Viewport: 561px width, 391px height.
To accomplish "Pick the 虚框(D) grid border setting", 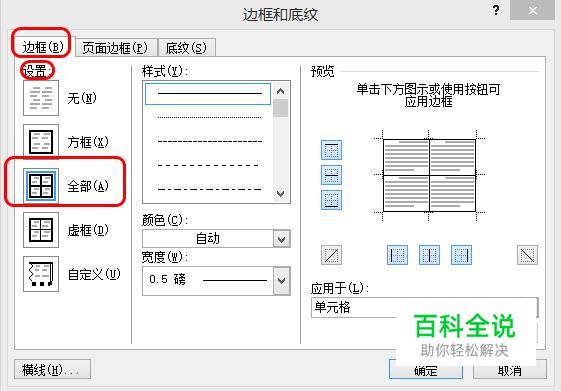I will click(41, 230).
